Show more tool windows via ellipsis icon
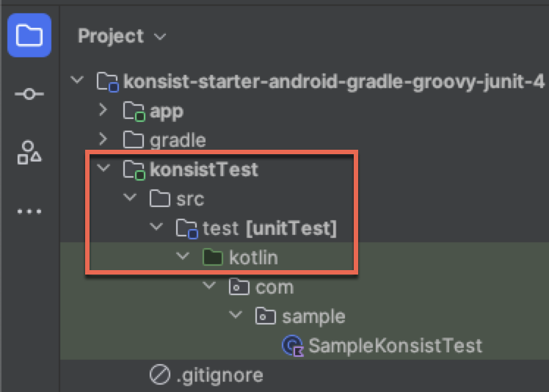This screenshot has width=549, height=392. click(29, 211)
